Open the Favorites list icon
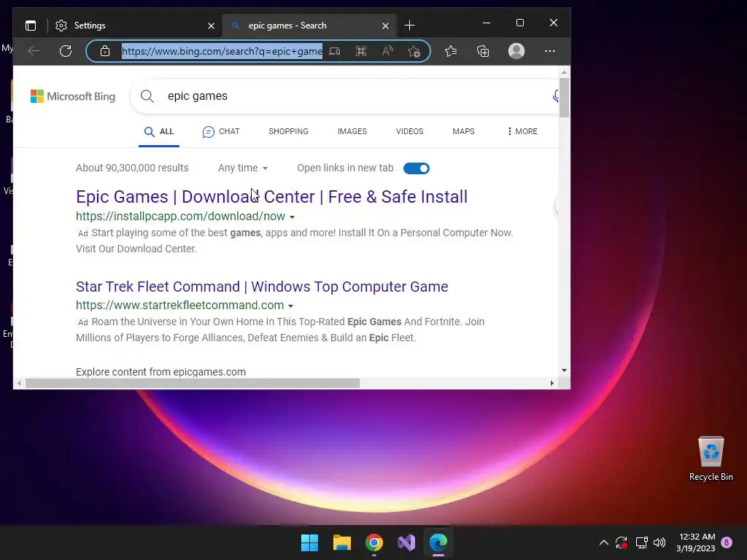The width and height of the screenshot is (747, 560). pyautogui.click(x=451, y=51)
